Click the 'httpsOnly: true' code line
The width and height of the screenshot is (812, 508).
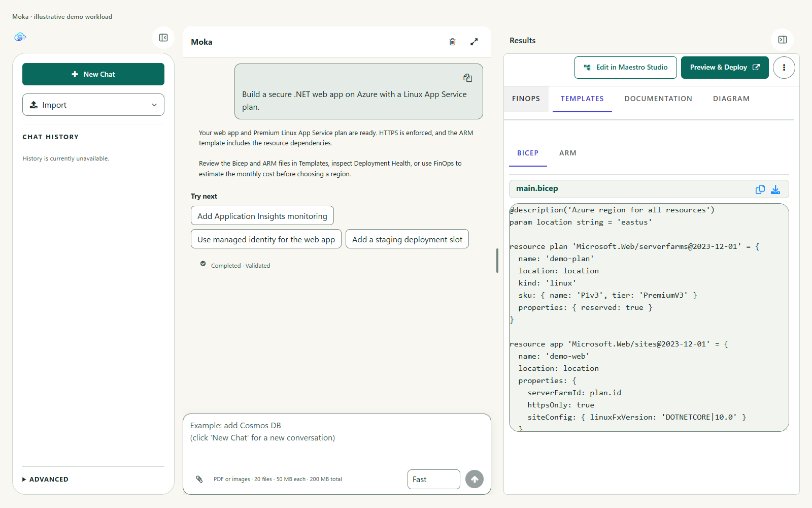click(561, 405)
